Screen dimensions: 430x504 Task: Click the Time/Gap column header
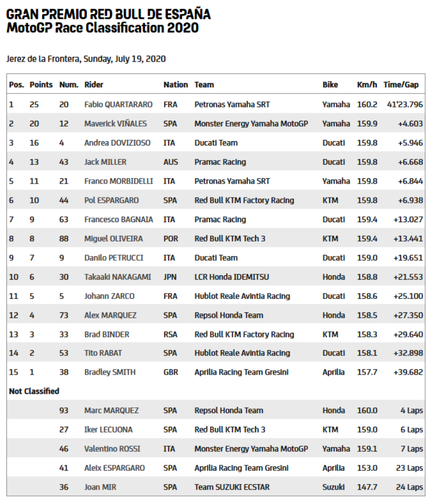[401, 85]
